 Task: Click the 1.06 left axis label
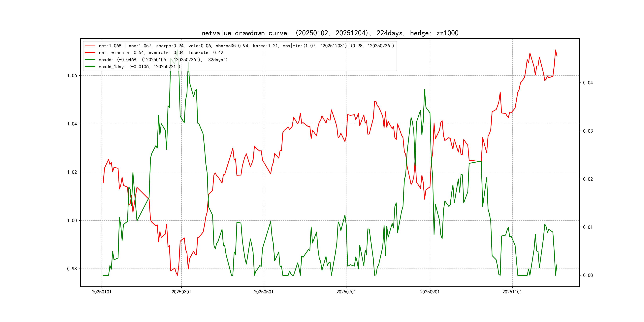[72, 76]
